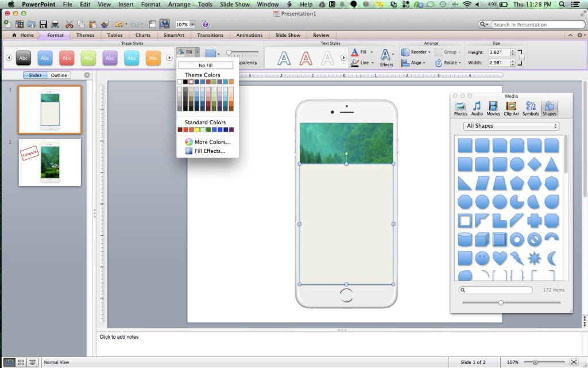
Task: Switch to Normal View in status bar
Action: 9,362
